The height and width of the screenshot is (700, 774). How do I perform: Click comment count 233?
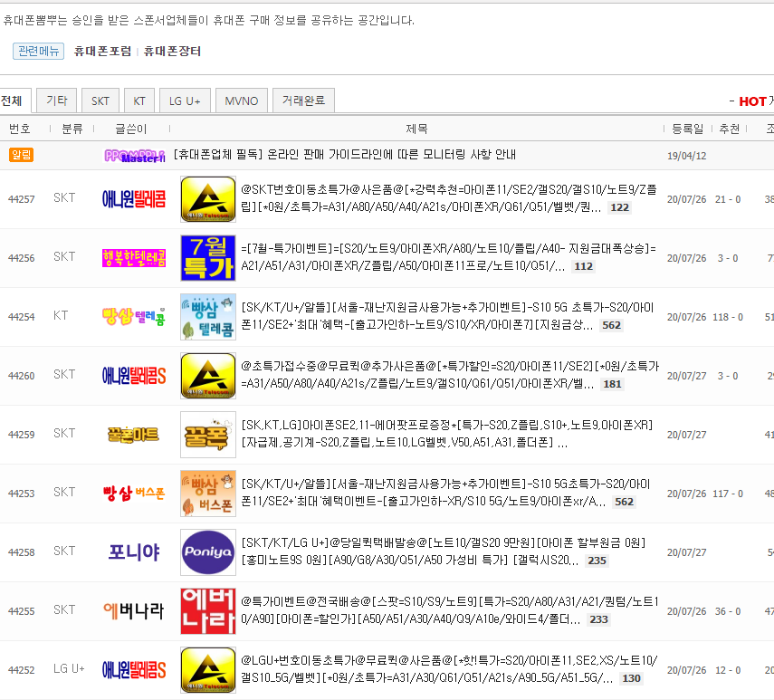click(x=598, y=619)
